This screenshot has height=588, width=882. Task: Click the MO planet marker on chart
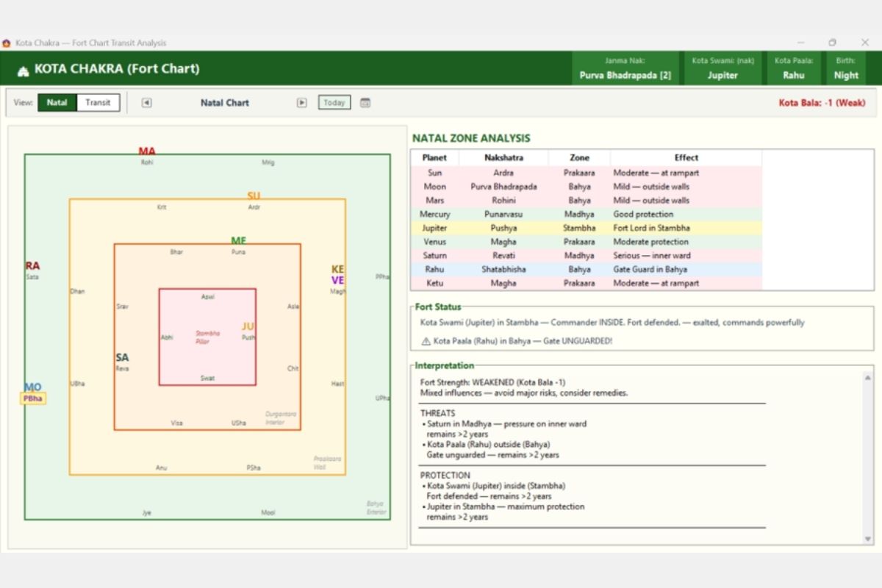33,387
